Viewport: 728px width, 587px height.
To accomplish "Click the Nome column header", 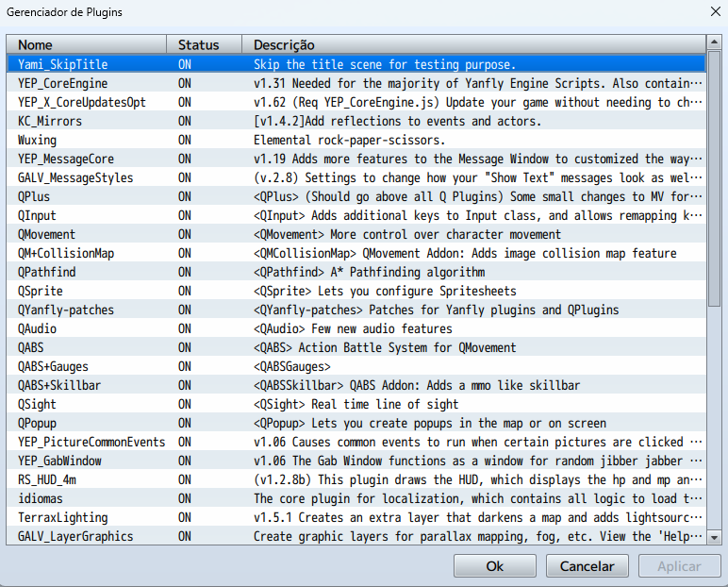I will 87,44.
